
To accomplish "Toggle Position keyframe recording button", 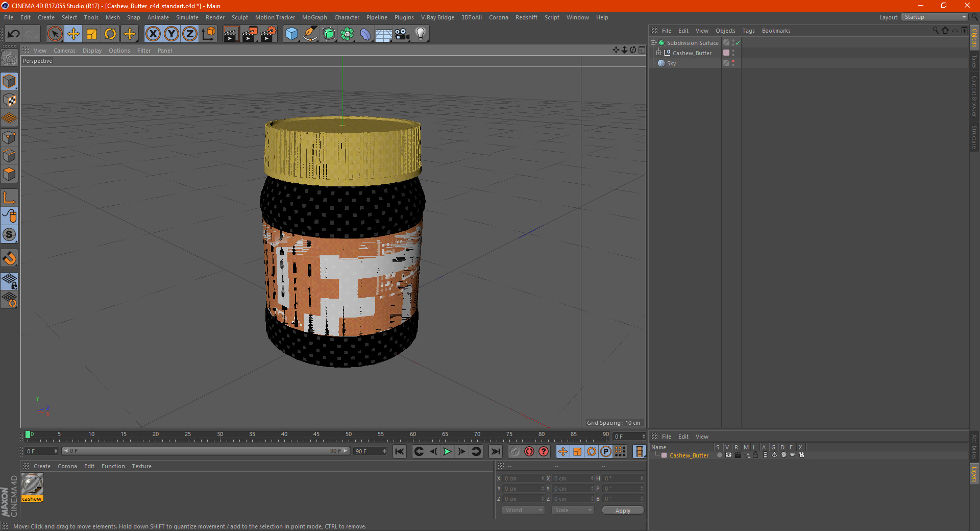I will (x=562, y=451).
